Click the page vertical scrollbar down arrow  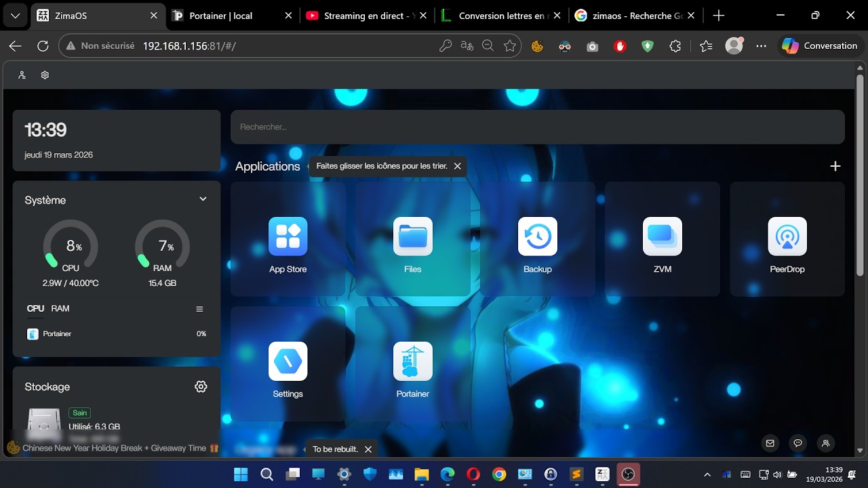pyautogui.click(x=860, y=450)
